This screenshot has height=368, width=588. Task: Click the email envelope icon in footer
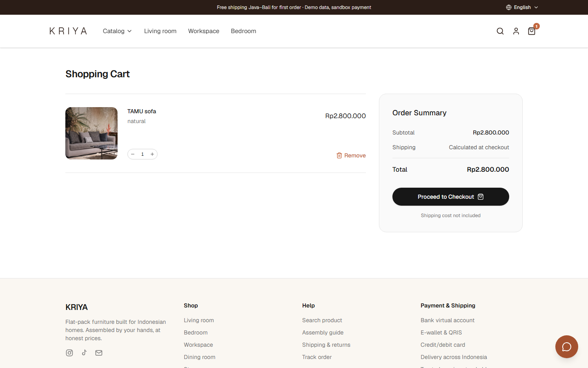click(99, 353)
